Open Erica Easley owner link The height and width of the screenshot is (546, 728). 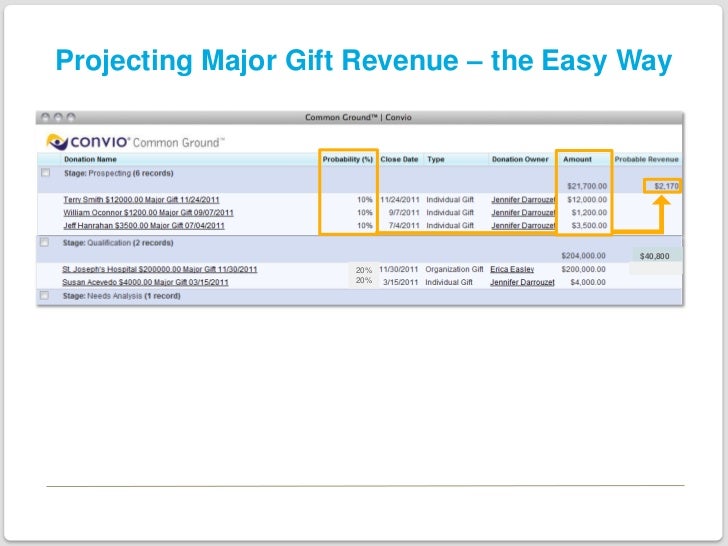tap(512, 269)
